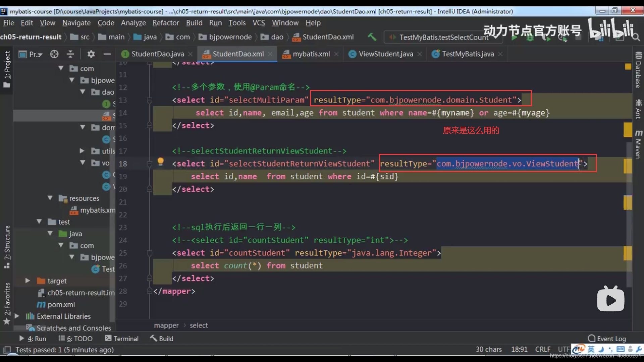
Task: Click the collapse all icon in Project panel
Action: pos(70,54)
